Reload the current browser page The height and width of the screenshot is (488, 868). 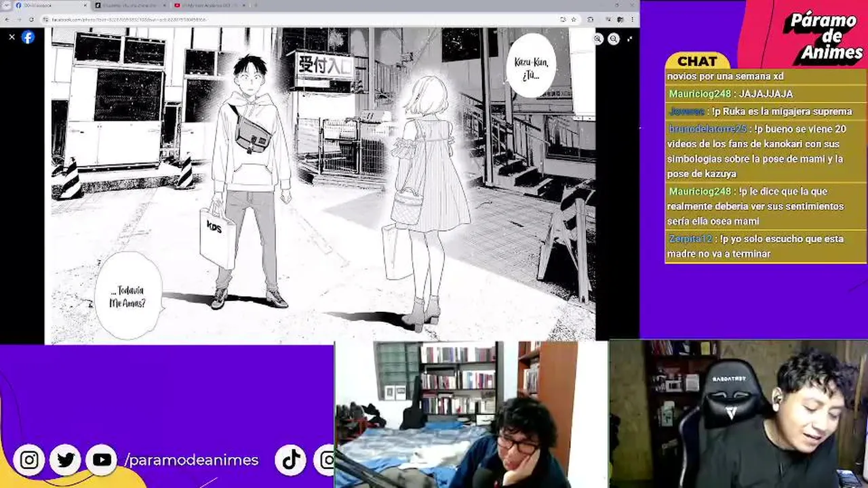[31, 19]
